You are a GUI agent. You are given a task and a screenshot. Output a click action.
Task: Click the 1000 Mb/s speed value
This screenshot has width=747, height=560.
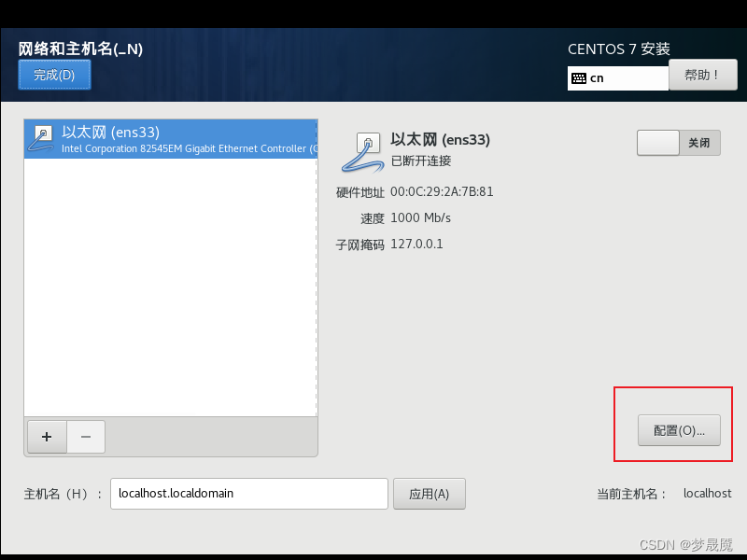[421, 218]
